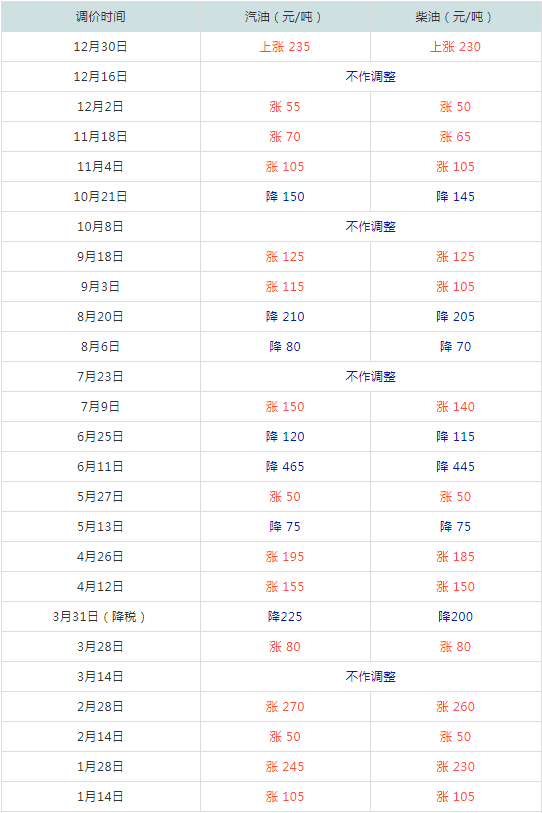The height and width of the screenshot is (813, 542).
Task: Click diesel value '降 70'
Action: tap(455, 347)
